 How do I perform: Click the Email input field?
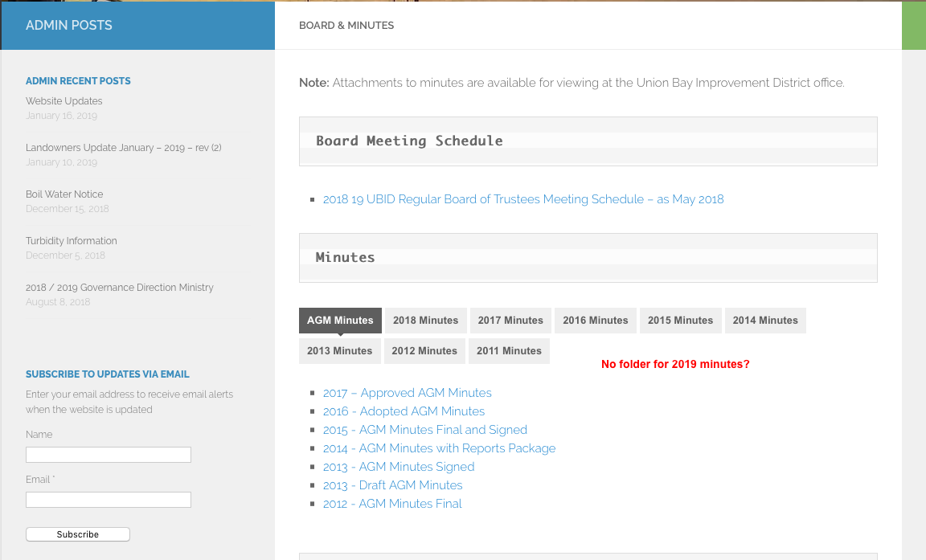coord(109,500)
